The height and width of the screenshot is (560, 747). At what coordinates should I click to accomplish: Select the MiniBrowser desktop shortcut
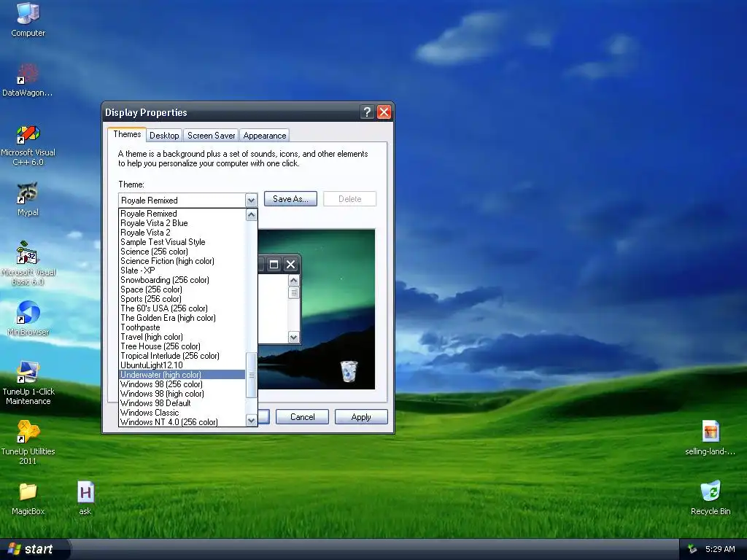point(28,319)
